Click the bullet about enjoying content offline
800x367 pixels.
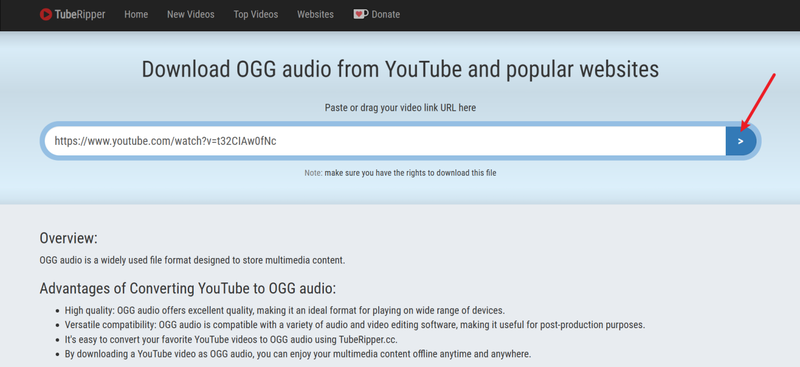298,353
